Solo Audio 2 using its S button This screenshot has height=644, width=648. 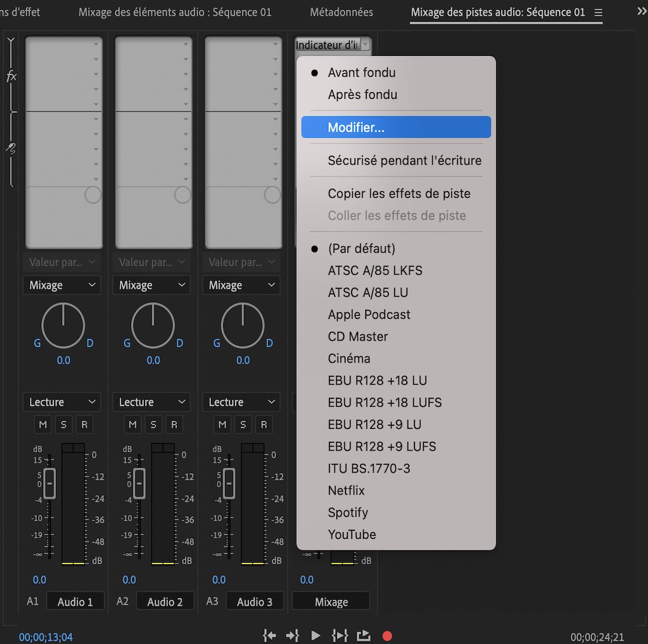[153, 424]
